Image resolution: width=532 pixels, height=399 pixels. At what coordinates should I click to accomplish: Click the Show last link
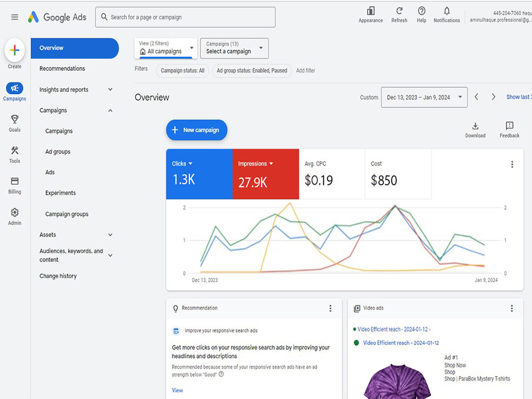(519, 97)
